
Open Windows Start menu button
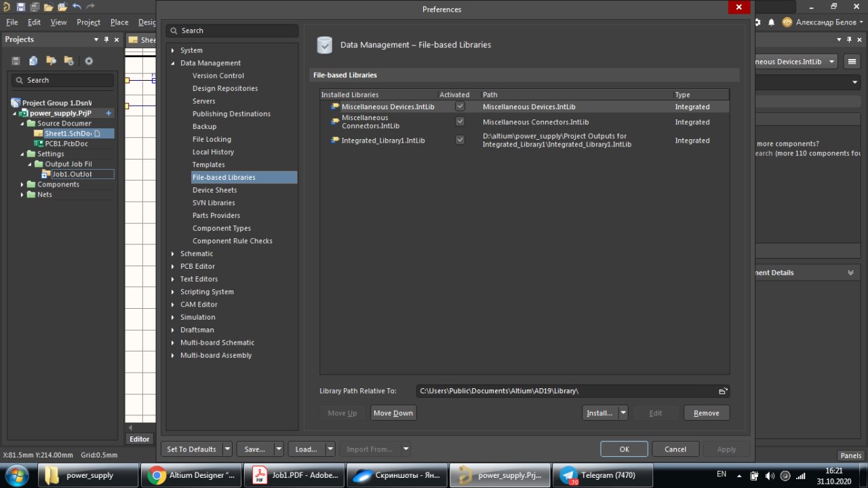click(16, 474)
